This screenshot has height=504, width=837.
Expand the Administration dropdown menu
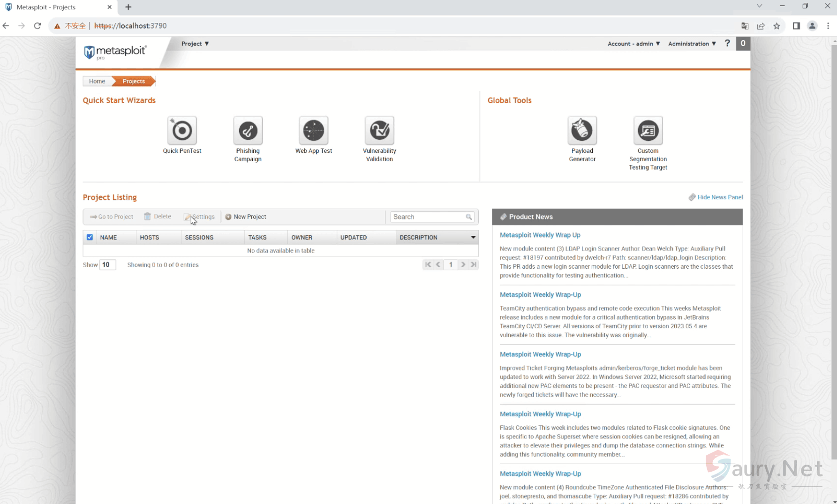pyautogui.click(x=692, y=44)
